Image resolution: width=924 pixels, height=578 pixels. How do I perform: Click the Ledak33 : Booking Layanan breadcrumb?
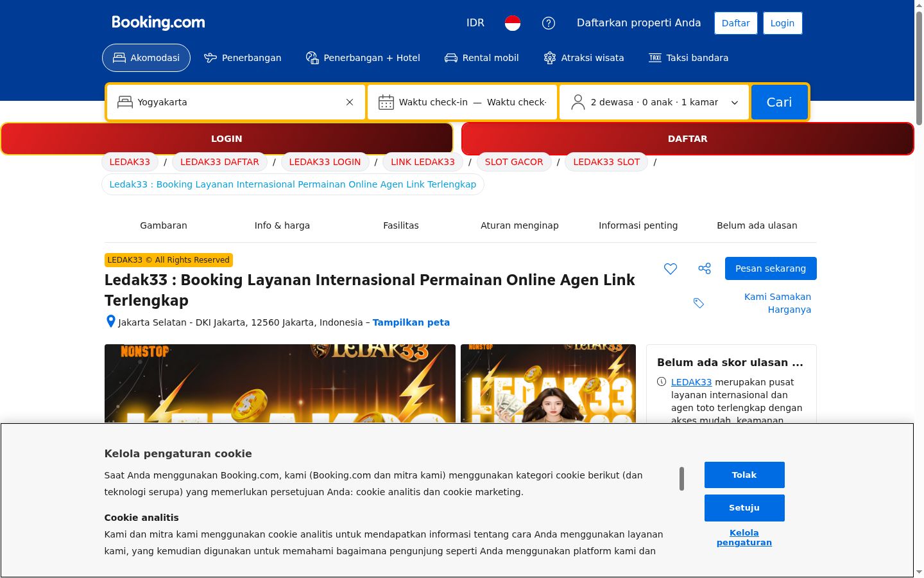(293, 184)
